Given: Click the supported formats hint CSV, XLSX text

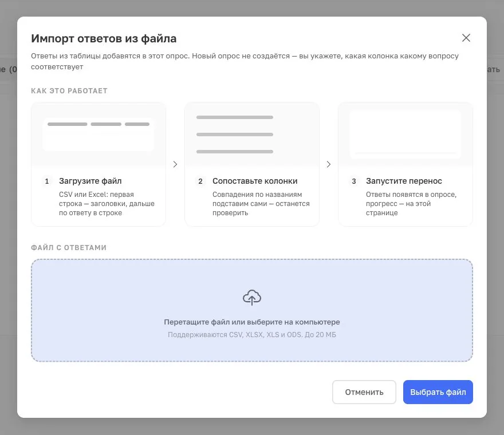Looking at the screenshot, I should click(251, 335).
